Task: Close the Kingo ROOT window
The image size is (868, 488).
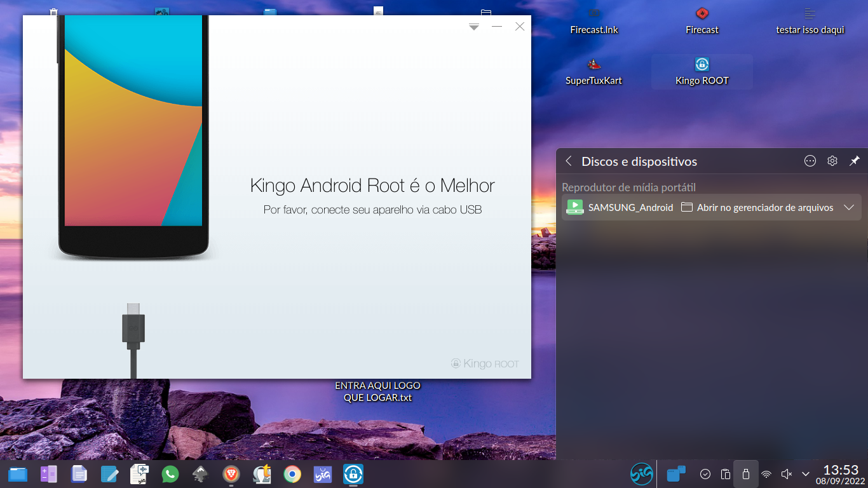Action: click(520, 27)
